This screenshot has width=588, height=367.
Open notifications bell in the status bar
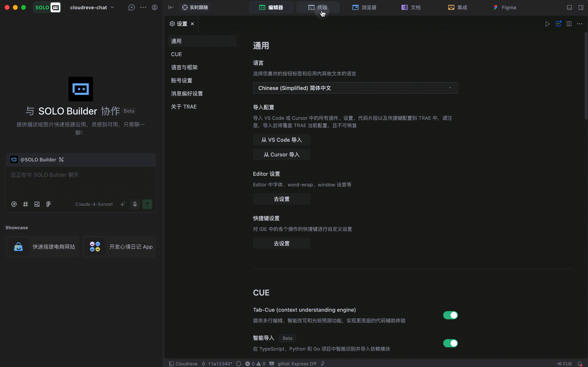tap(580, 364)
